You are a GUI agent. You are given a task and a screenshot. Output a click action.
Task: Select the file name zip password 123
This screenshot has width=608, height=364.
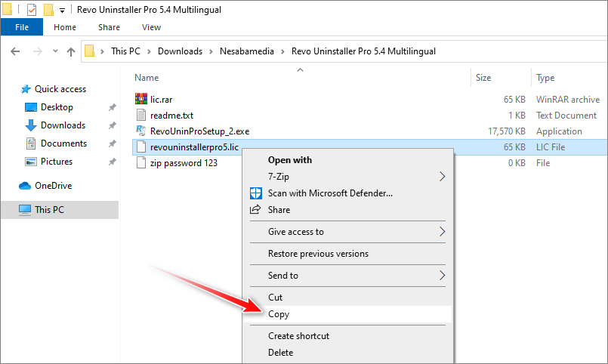pyautogui.click(x=184, y=163)
